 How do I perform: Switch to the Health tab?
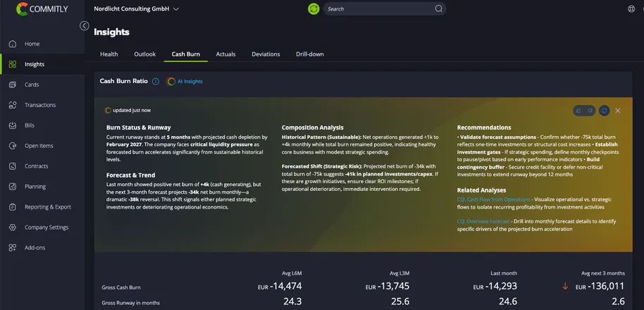tap(109, 54)
